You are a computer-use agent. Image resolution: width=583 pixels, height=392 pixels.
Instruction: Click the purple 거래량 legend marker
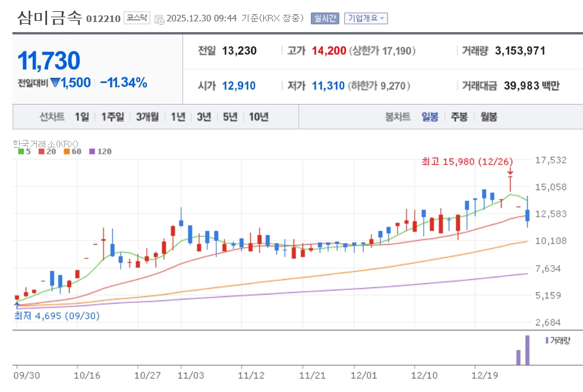click(x=547, y=340)
